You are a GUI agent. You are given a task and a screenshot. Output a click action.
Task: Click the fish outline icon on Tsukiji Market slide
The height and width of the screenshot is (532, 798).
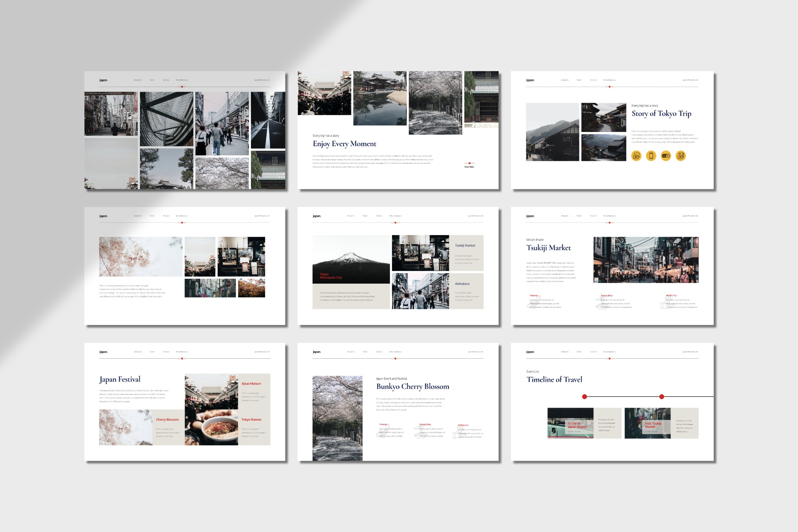[532, 302]
